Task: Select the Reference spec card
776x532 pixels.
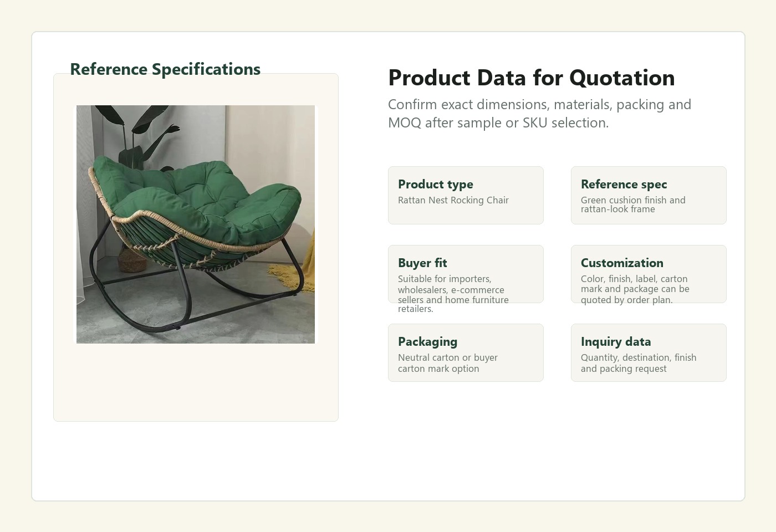Action: point(649,195)
